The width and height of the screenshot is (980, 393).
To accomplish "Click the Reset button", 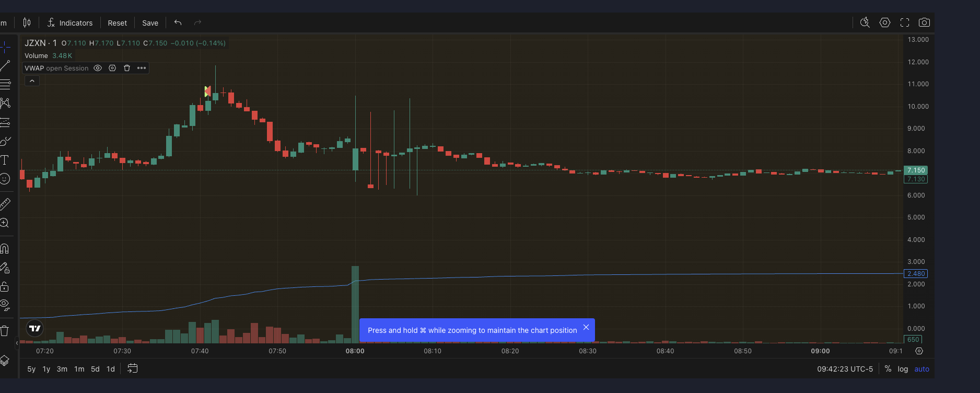I will click(117, 23).
